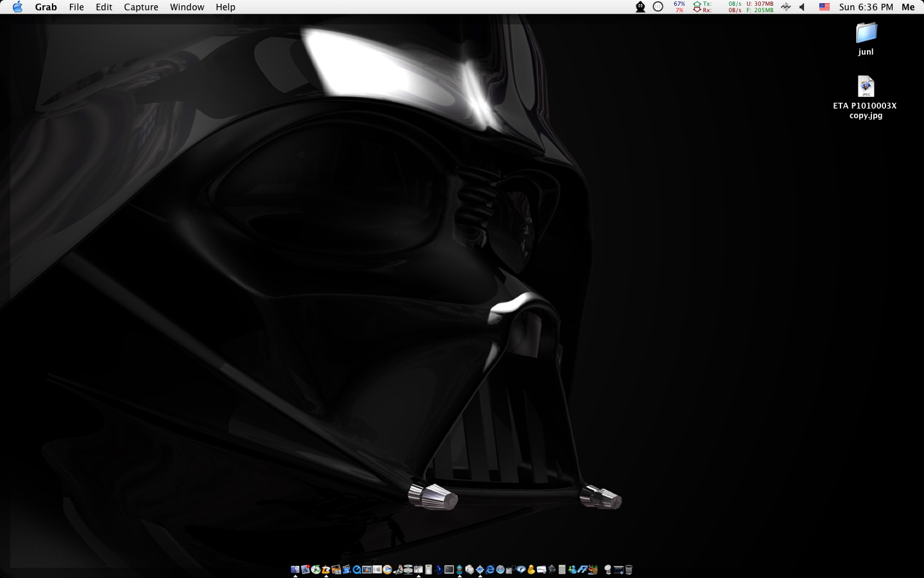Open the Window menu
The height and width of the screenshot is (578, 924).
(x=187, y=7)
